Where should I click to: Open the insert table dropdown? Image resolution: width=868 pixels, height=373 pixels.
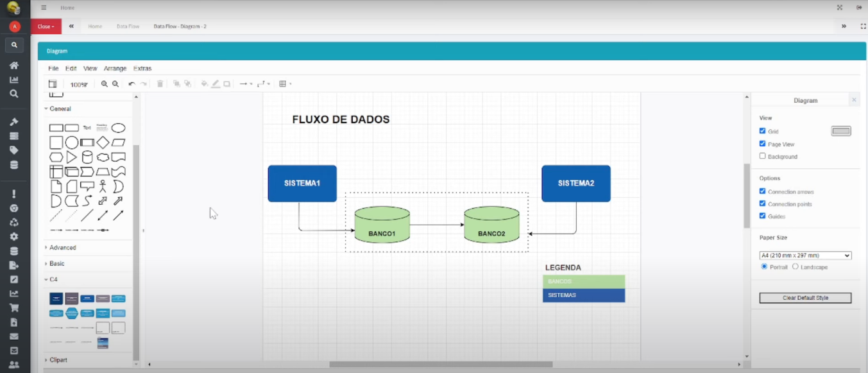coord(285,84)
